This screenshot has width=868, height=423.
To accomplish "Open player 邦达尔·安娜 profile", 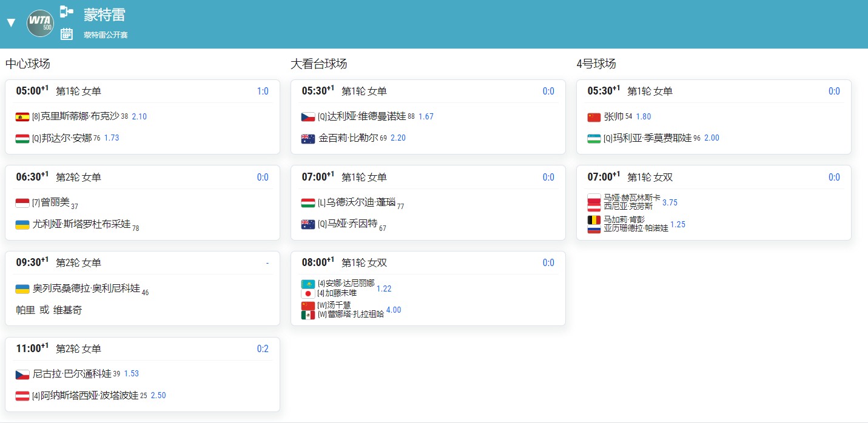I will (x=67, y=138).
